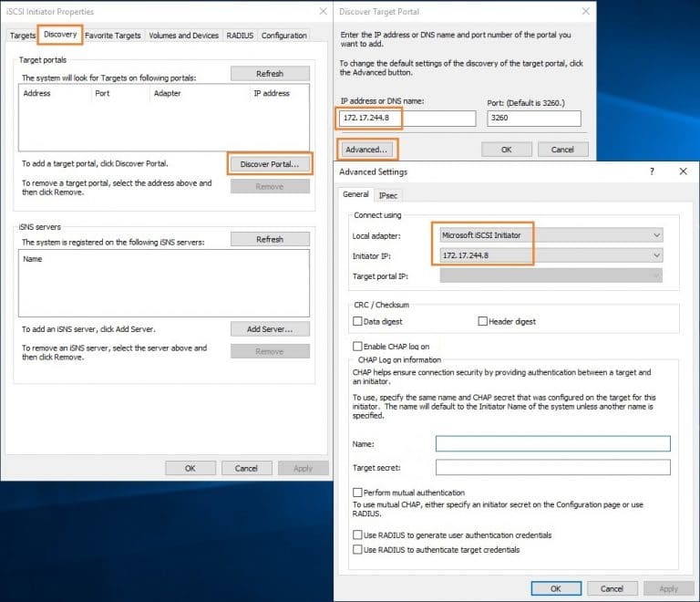Open the Target portal IP dropdown

click(551, 276)
